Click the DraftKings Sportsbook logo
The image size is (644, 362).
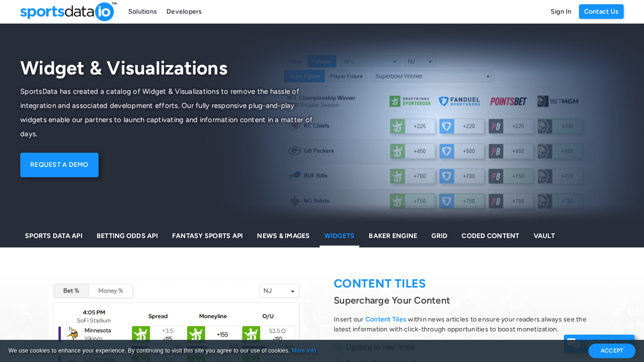pos(411,101)
